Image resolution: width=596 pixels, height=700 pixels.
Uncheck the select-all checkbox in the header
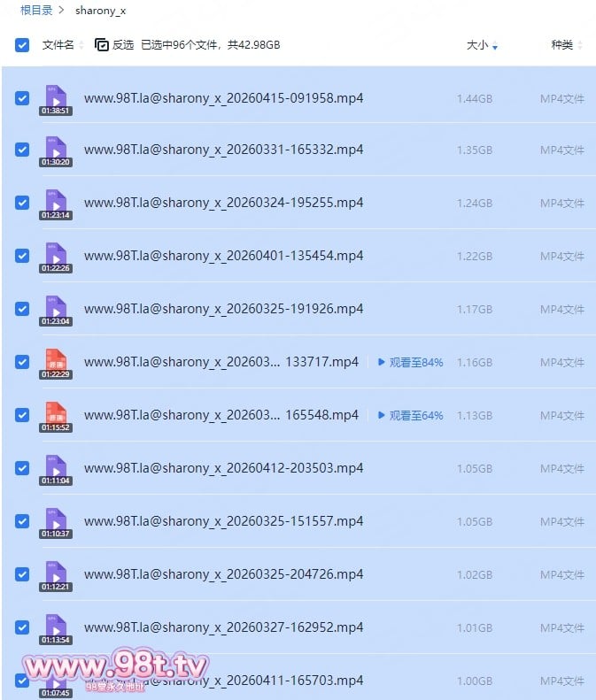click(x=22, y=44)
